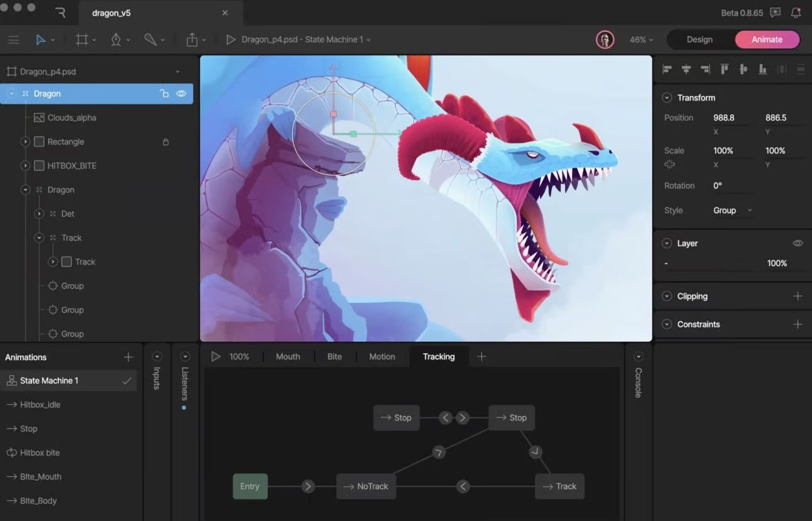Open the notifications bell
Viewport: 812px width, 521px height.
click(x=796, y=13)
